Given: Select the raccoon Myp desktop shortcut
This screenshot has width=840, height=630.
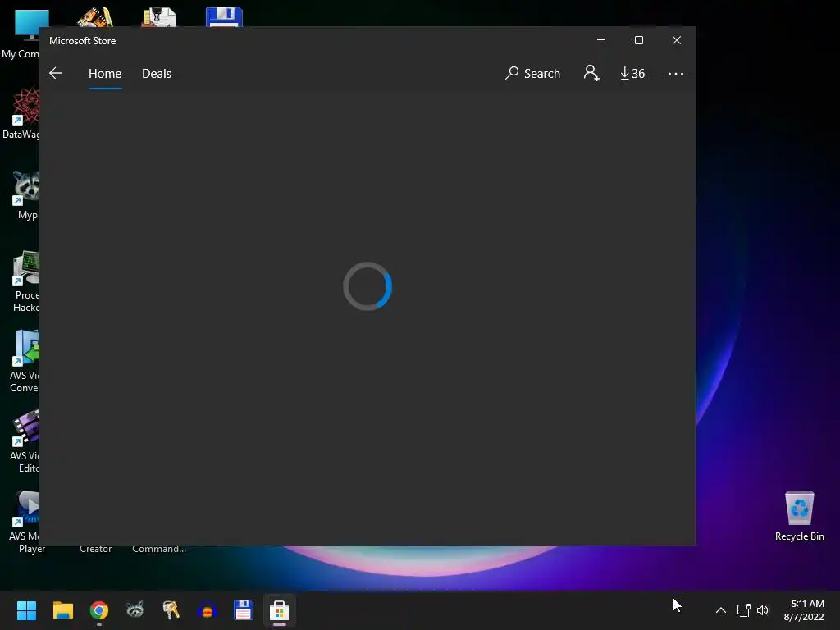Looking at the screenshot, I should click(25, 195).
